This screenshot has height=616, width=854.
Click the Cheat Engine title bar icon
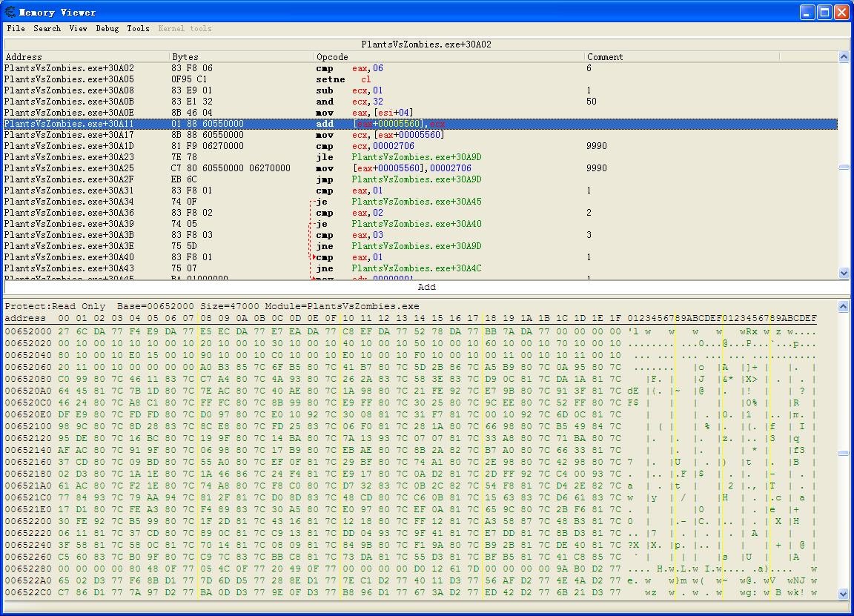(10, 11)
